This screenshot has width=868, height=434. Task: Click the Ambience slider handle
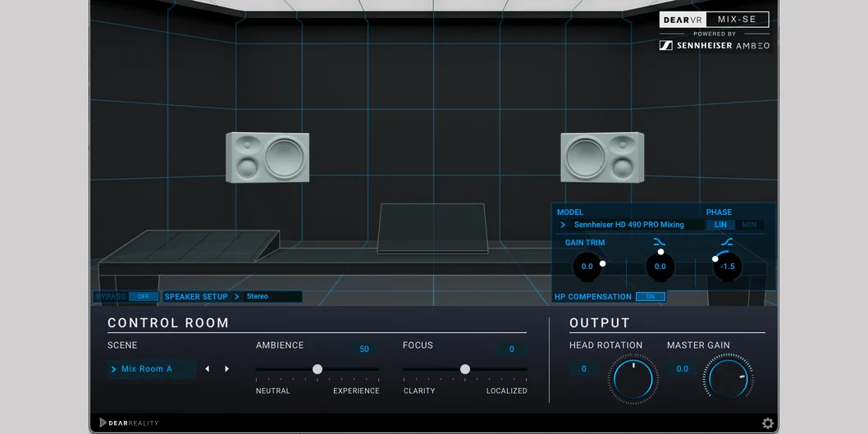click(x=318, y=369)
